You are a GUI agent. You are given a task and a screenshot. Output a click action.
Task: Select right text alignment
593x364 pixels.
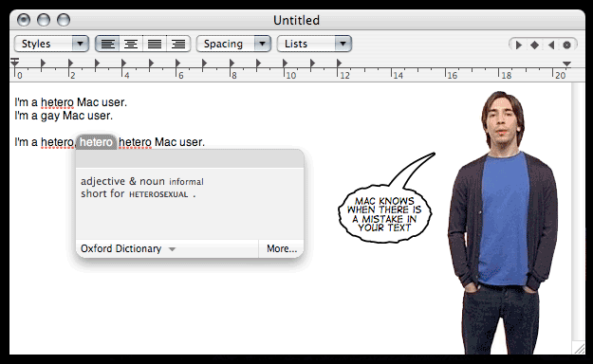pyautogui.click(x=178, y=44)
